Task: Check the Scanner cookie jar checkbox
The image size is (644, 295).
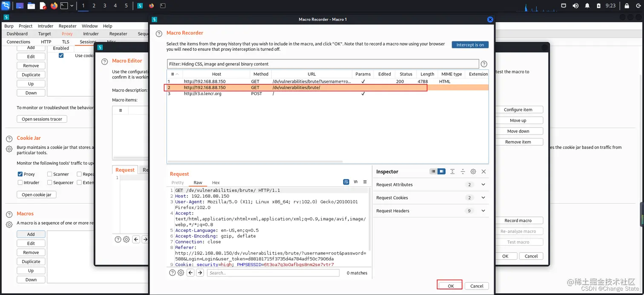Action: point(50,174)
